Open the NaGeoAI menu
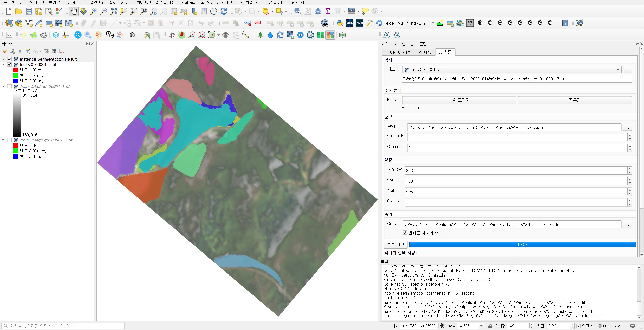The width and height of the screenshot is (644, 330). [296, 2]
